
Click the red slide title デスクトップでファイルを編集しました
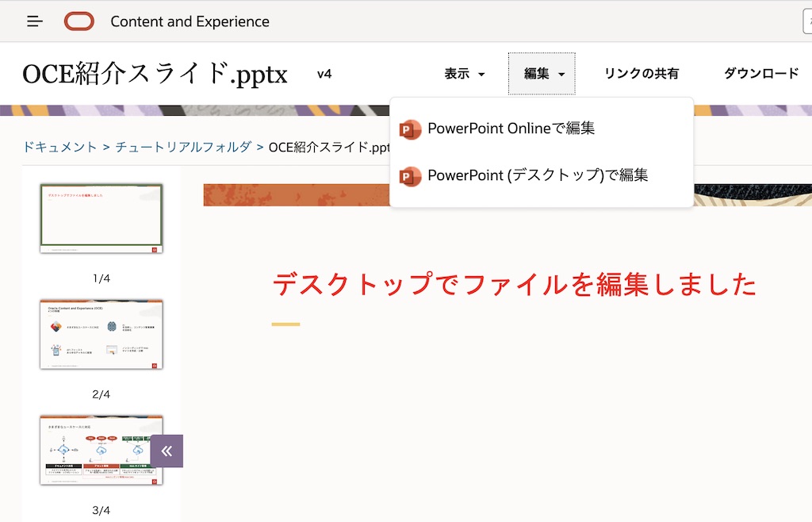[x=514, y=284]
